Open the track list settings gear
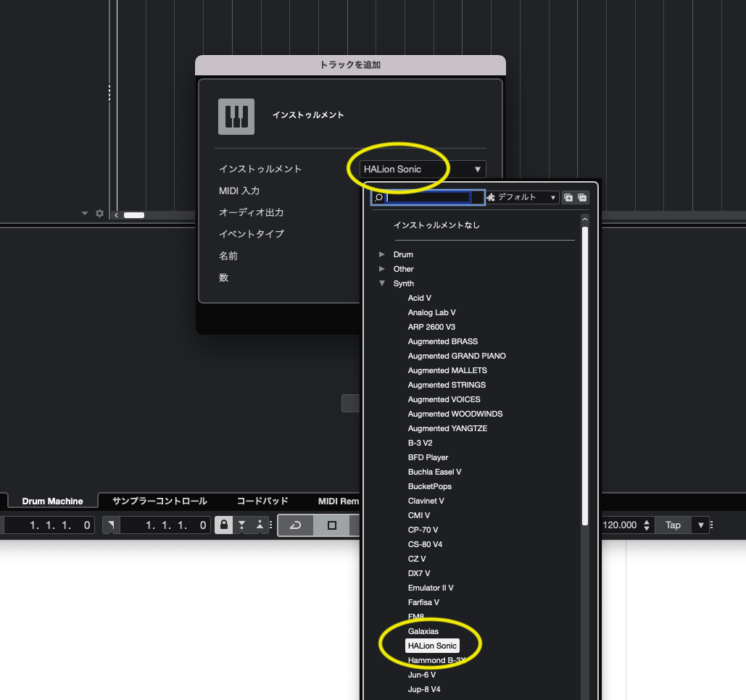Image resolution: width=746 pixels, height=700 pixels. (99, 214)
